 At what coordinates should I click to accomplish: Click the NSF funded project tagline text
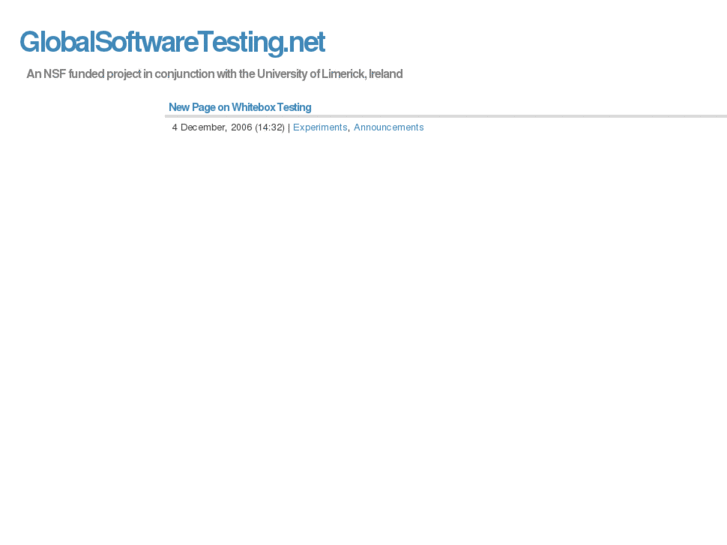[214, 74]
